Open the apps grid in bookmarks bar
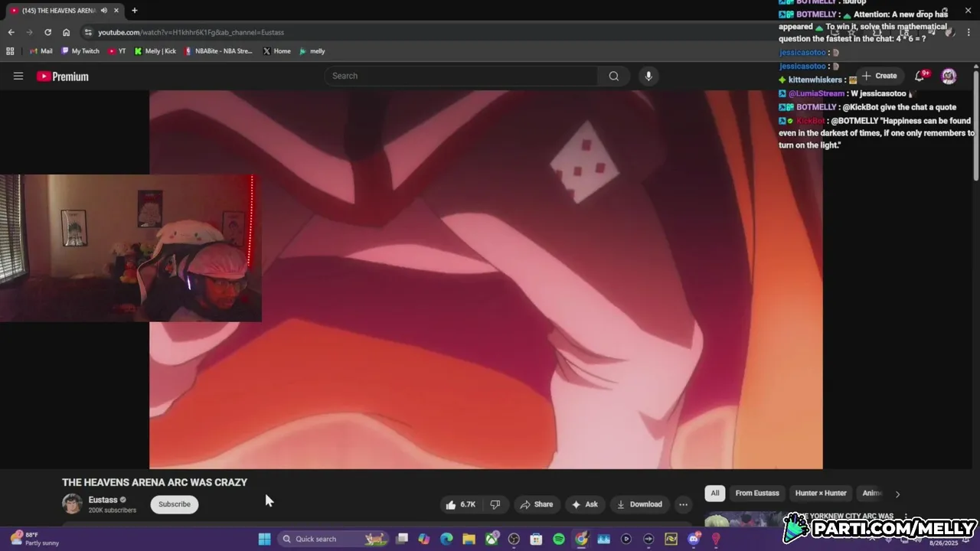980x551 pixels. click(10, 51)
